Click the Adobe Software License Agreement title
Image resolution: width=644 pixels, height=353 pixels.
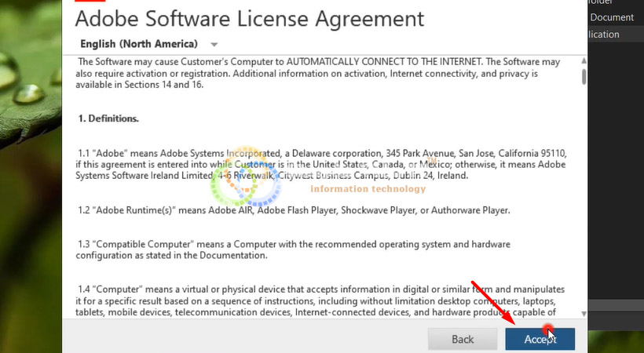pos(249,18)
